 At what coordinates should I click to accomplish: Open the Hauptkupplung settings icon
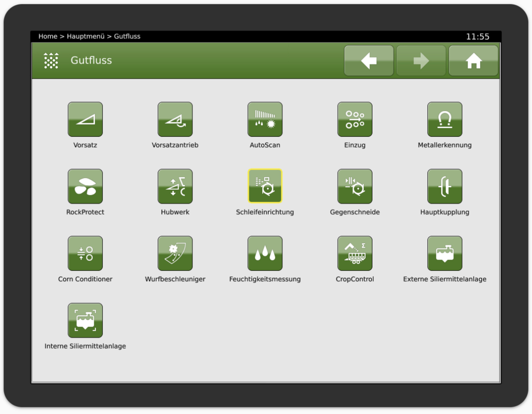[445, 186]
